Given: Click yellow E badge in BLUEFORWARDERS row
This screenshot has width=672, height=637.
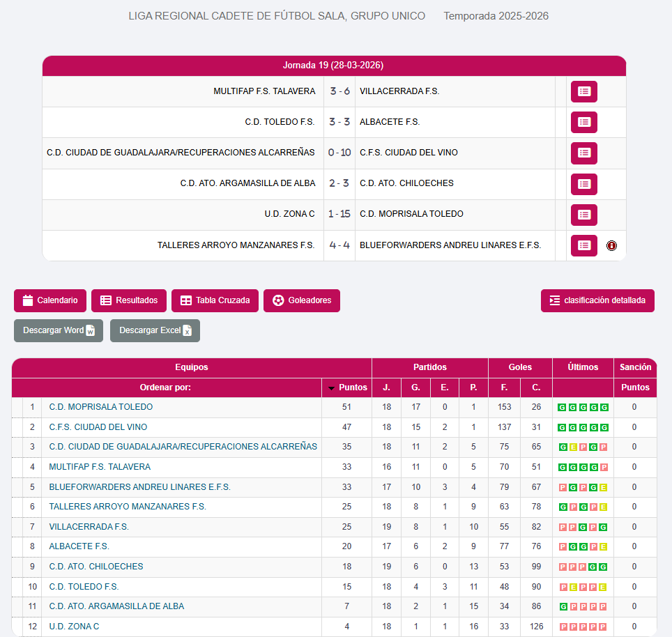Looking at the screenshot, I should click(x=603, y=487).
